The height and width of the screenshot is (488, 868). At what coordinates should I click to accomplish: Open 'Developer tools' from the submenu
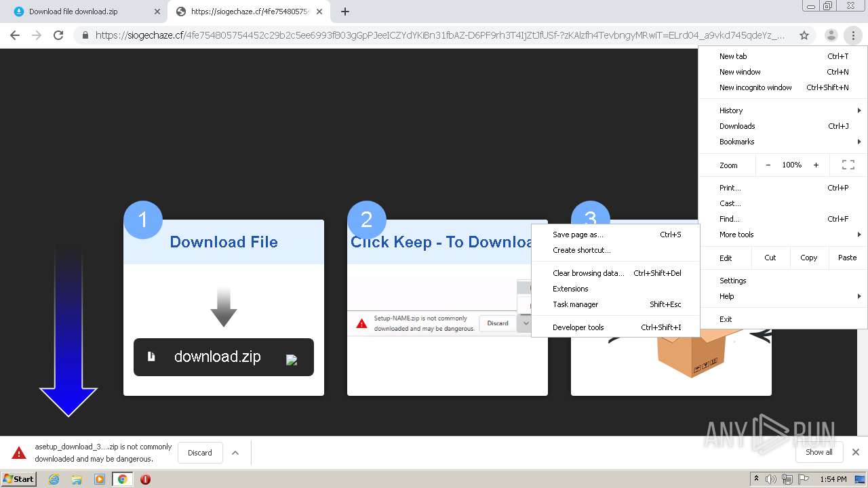click(x=616, y=327)
